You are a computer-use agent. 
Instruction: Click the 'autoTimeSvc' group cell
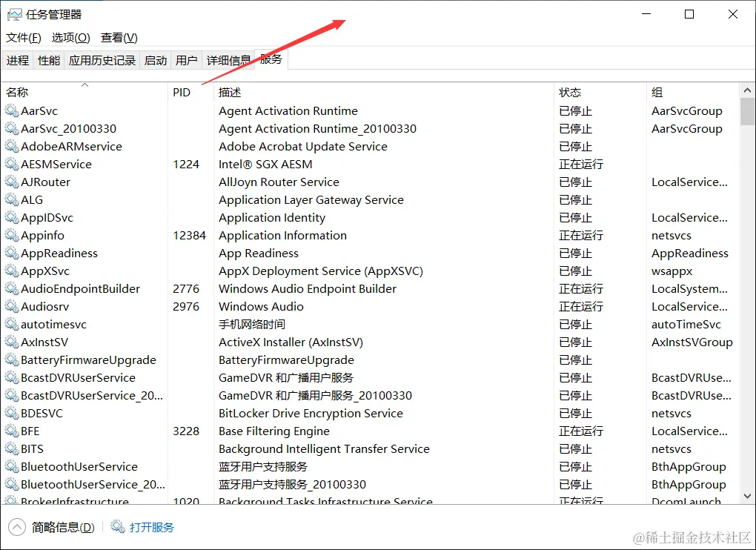(686, 325)
